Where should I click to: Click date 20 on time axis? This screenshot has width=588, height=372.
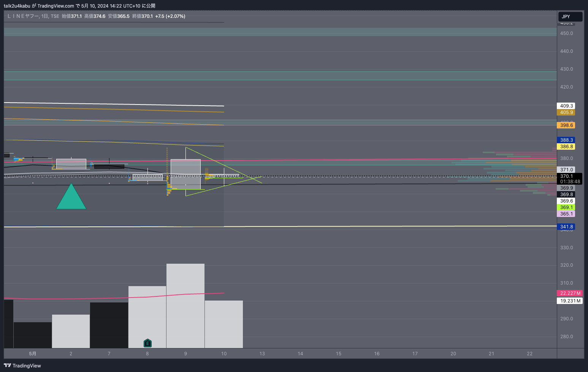point(453,354)
